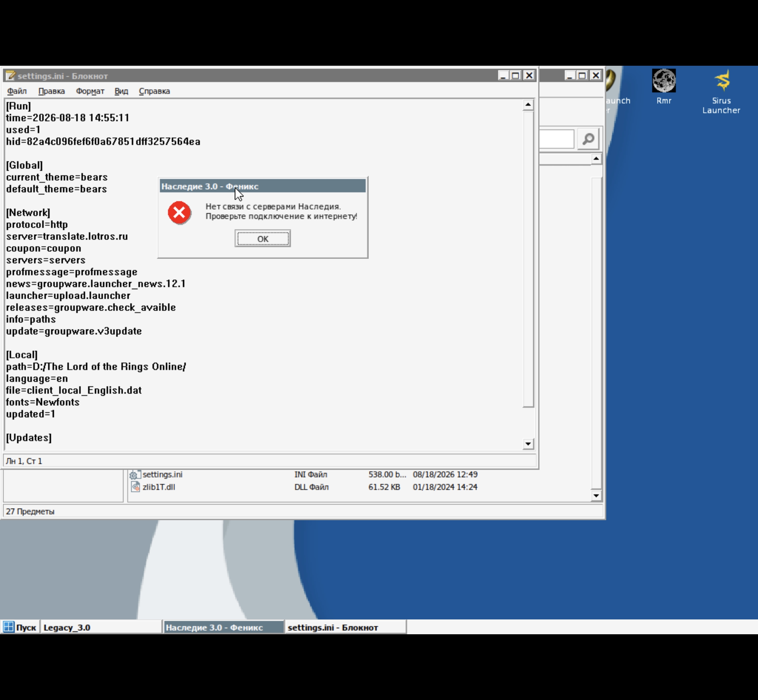Click the Наследие 3.0 - Феникс dialog title bar
The width and height of the screenshot is (758, 700).
pos(263,186)
